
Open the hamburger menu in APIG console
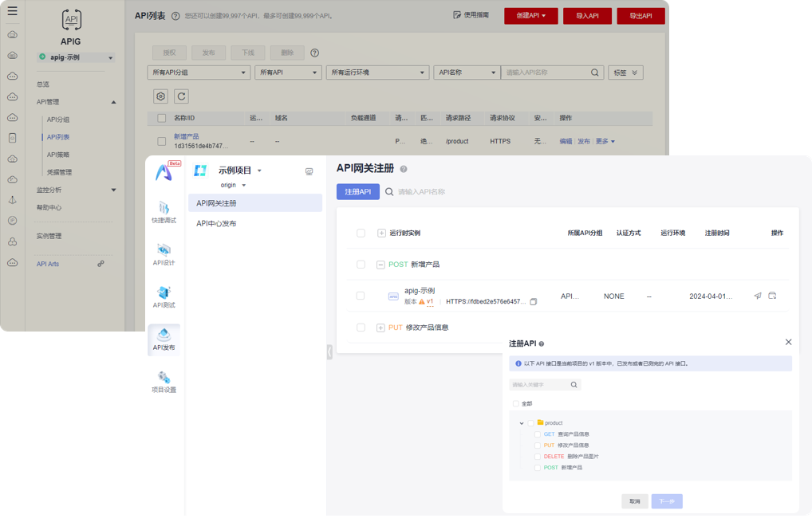pos(13,11)
